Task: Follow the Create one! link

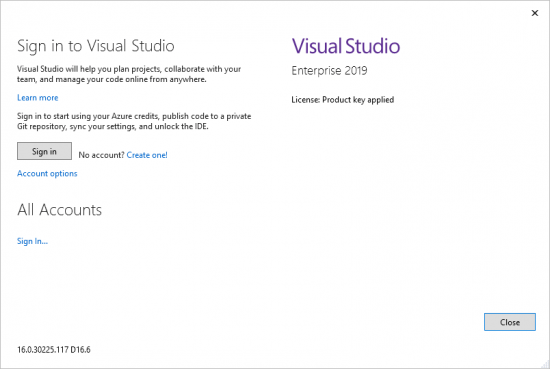Action: [147, 155]
